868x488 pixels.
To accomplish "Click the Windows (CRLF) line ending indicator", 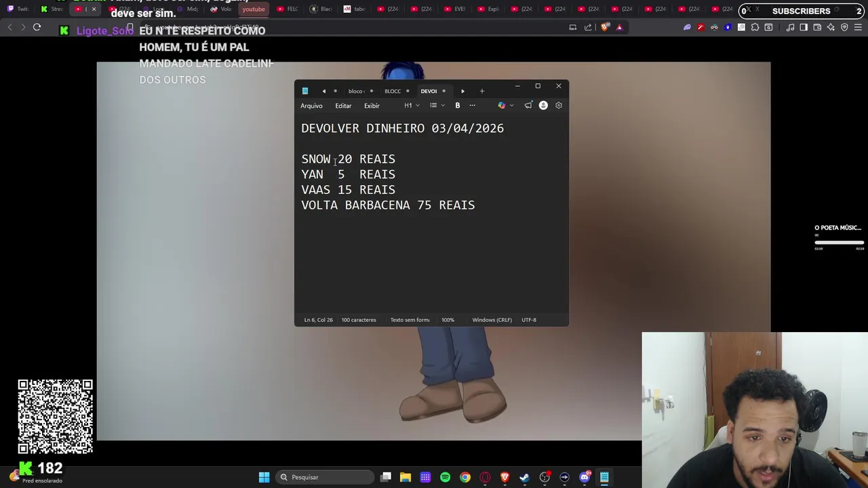I will coord(492,320).
